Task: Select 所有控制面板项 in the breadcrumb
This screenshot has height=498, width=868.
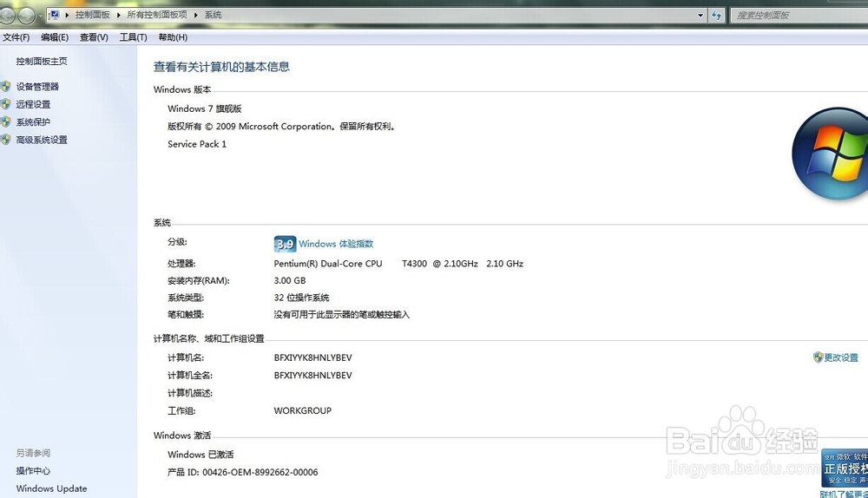Action: click(156, 15)
